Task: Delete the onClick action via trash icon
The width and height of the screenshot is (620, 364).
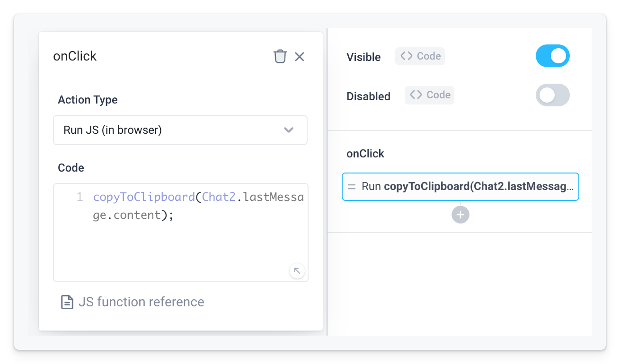Action: (280, 56)
